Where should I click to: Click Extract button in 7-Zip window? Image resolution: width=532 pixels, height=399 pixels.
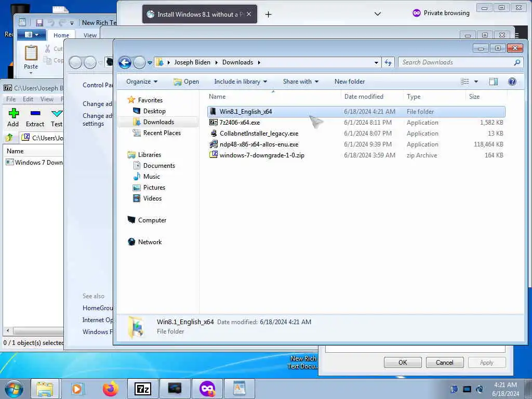tap(35, 117)
